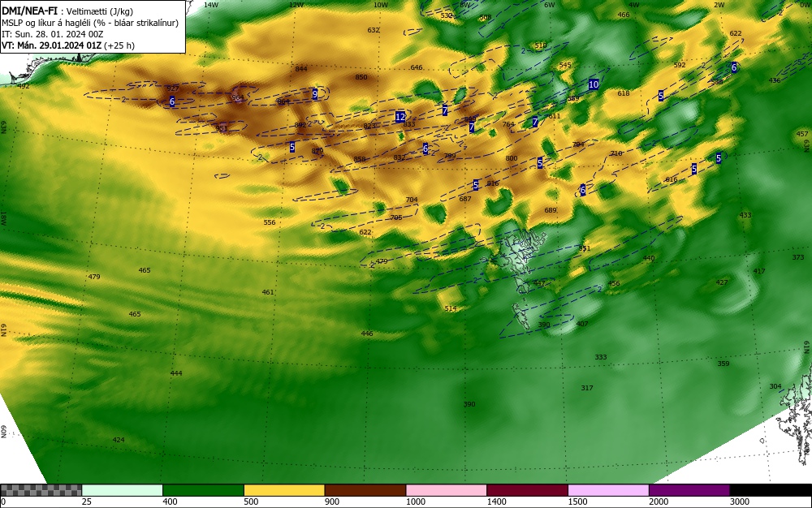Screen dimensions: 812x508
Task: Click the blue boxed hail value 9
Action: [x=315, y=94]
